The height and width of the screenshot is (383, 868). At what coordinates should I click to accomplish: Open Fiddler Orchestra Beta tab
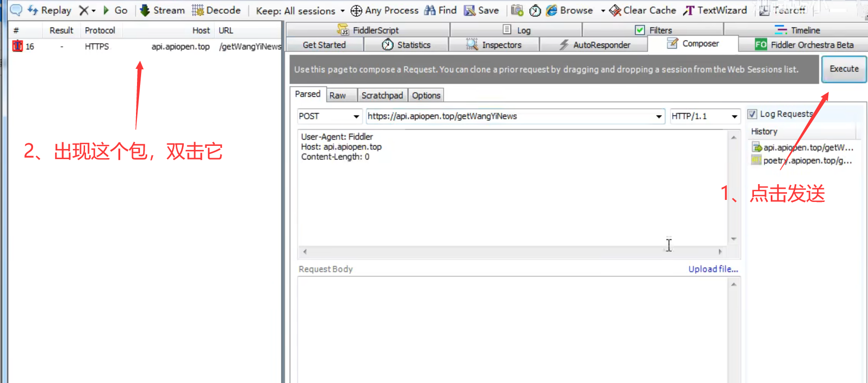pos(804,45)
